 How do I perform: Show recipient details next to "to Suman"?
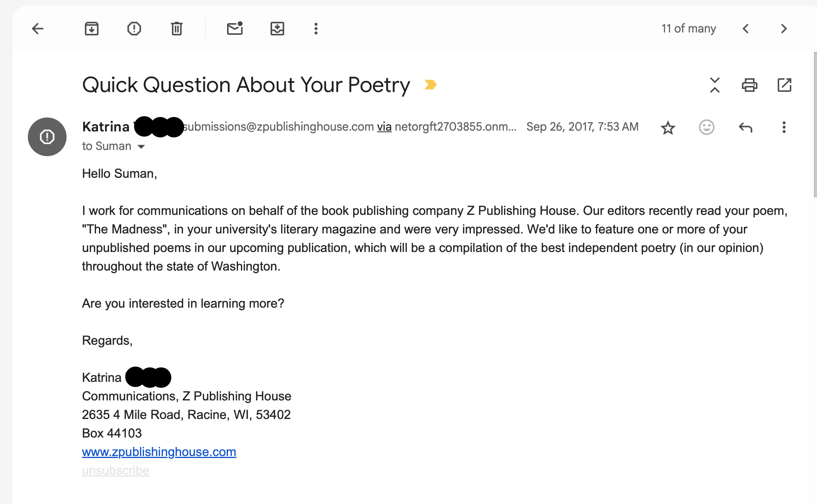tap(141, 146)
